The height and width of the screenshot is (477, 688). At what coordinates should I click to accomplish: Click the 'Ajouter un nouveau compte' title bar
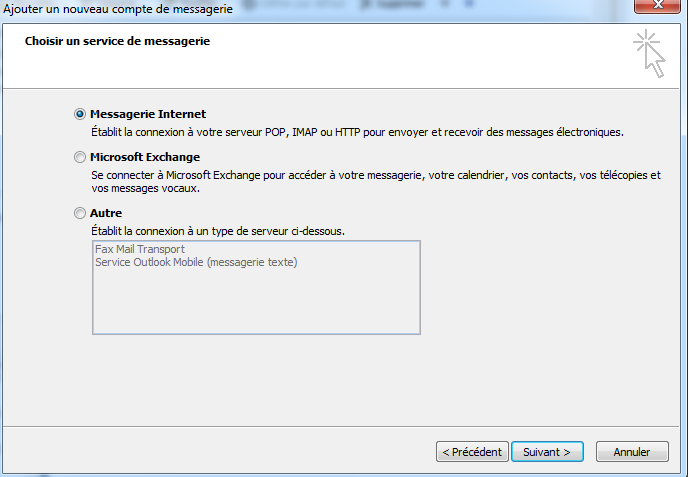pyautogui.click(x=118, y=8)
